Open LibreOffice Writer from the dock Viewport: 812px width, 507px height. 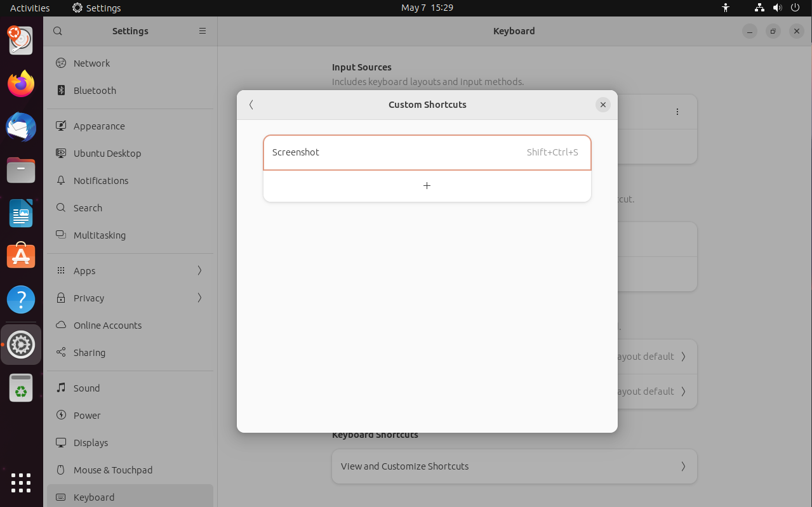pos(21,213)
